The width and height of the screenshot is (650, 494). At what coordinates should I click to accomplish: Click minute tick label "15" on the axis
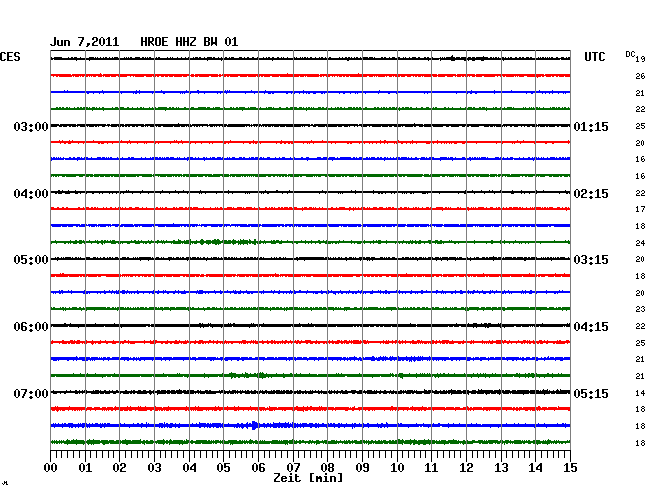click(x=570, y=468)
